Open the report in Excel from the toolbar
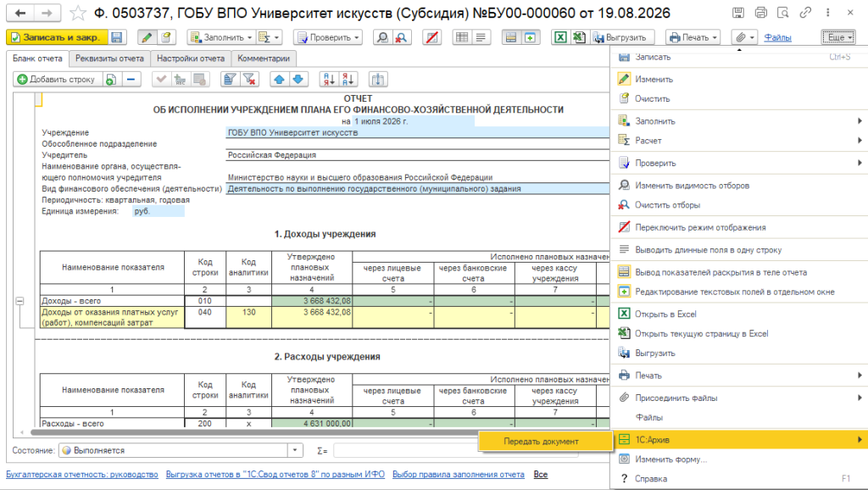The width and height of the screenshot is (868, 490). coord(561,37)
